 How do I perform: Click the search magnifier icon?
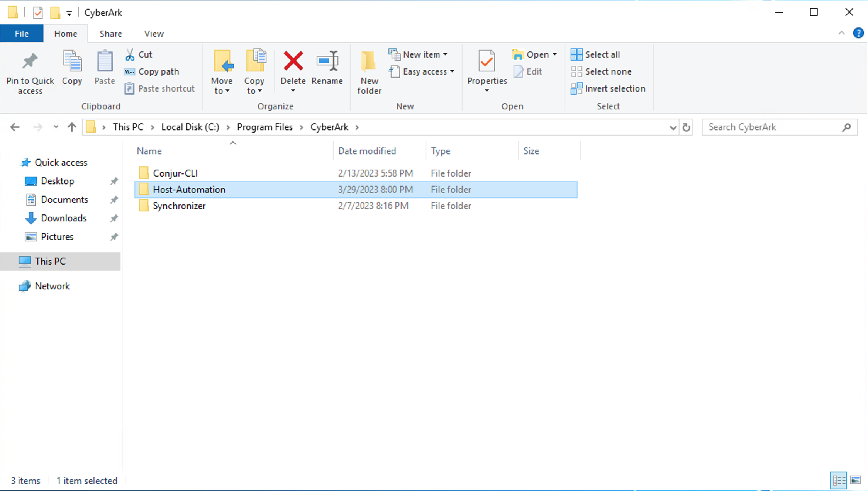[846, 127]
